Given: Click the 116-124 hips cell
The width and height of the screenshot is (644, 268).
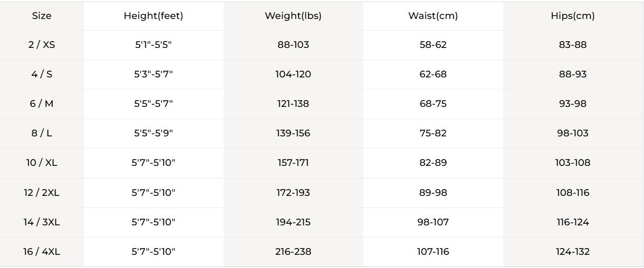Looking at the screenshot, I should pos(572,223).
